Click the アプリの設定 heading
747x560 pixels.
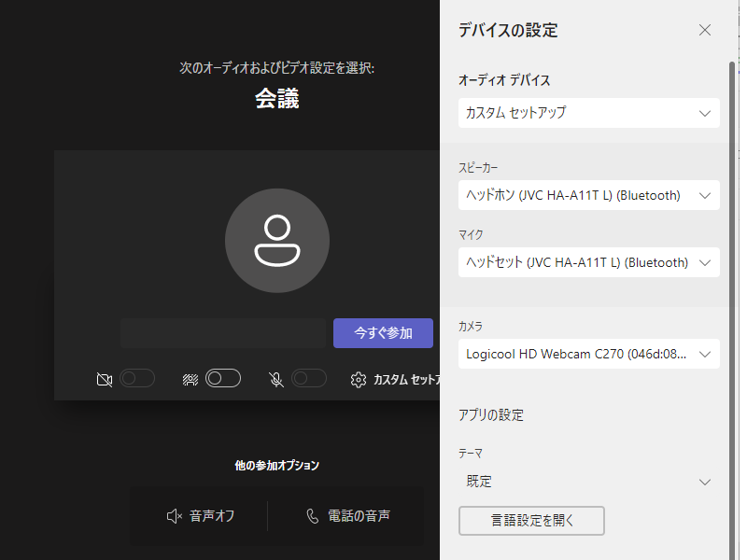[x=491, y=415]
